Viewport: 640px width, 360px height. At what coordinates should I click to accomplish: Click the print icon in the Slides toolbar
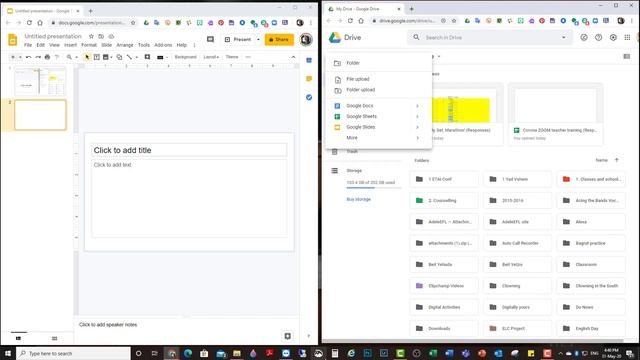pyautogui.click(x=47, y=57)
